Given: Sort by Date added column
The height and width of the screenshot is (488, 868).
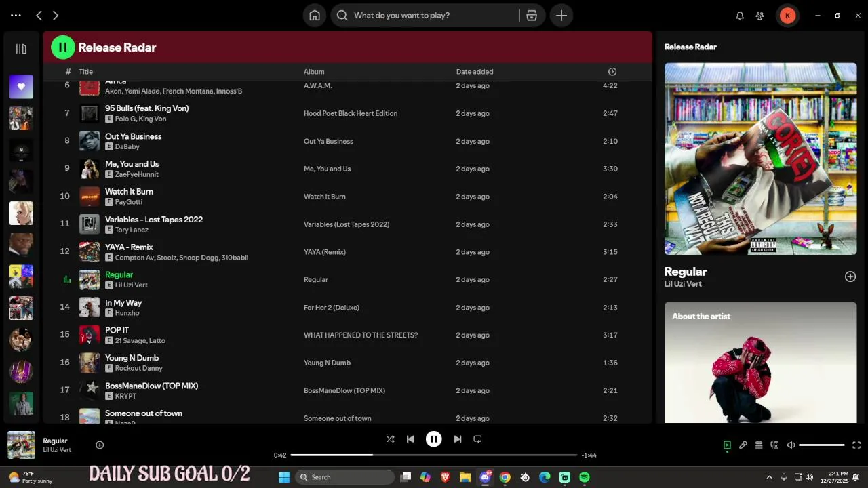Looking at the screenshot, I should pyautogui.click(x=475, y=72).
